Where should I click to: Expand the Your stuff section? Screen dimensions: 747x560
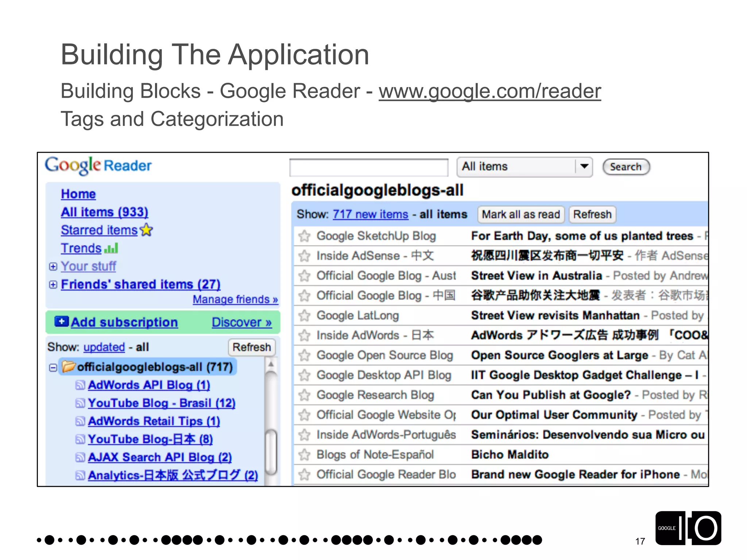pyautogui.click(x=53, y=267)
